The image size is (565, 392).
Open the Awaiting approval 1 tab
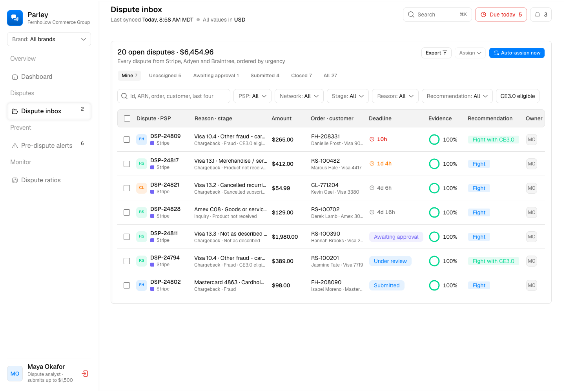coord(216,76)
